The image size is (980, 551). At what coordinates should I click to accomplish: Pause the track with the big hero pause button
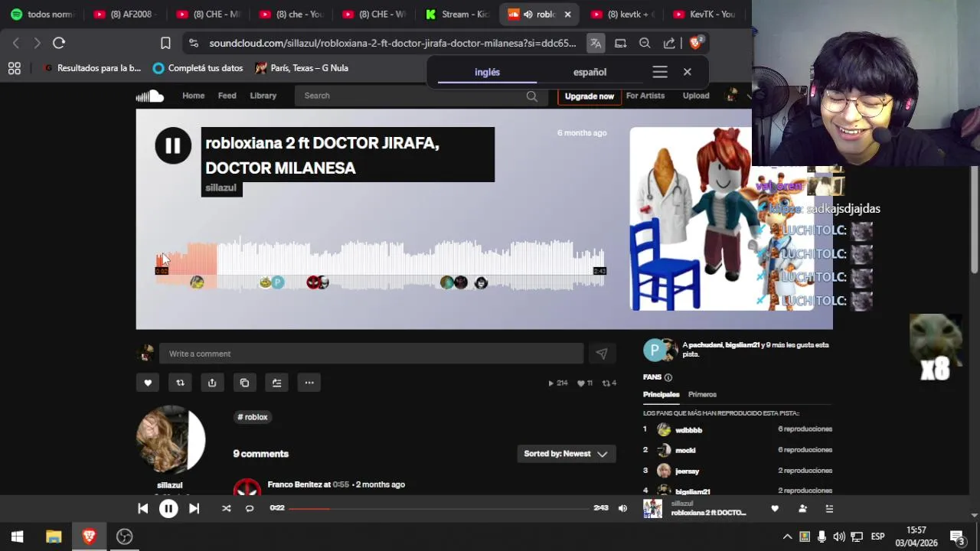coord(173,145)
